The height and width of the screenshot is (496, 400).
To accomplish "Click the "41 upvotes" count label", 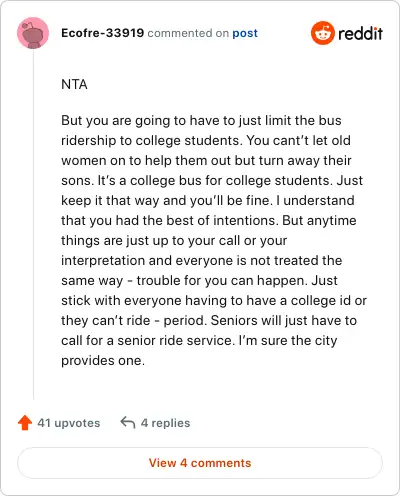I will click(x=69, y=423).
